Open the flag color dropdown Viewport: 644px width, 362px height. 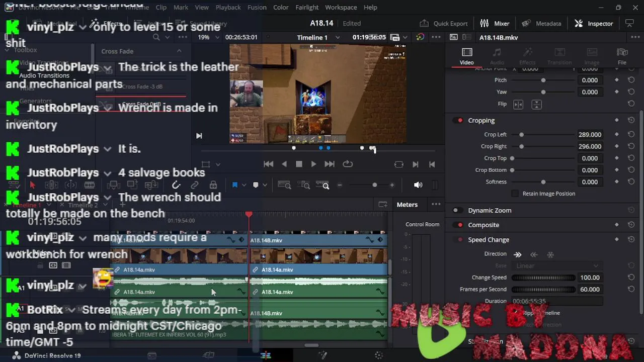pos(244,185)
